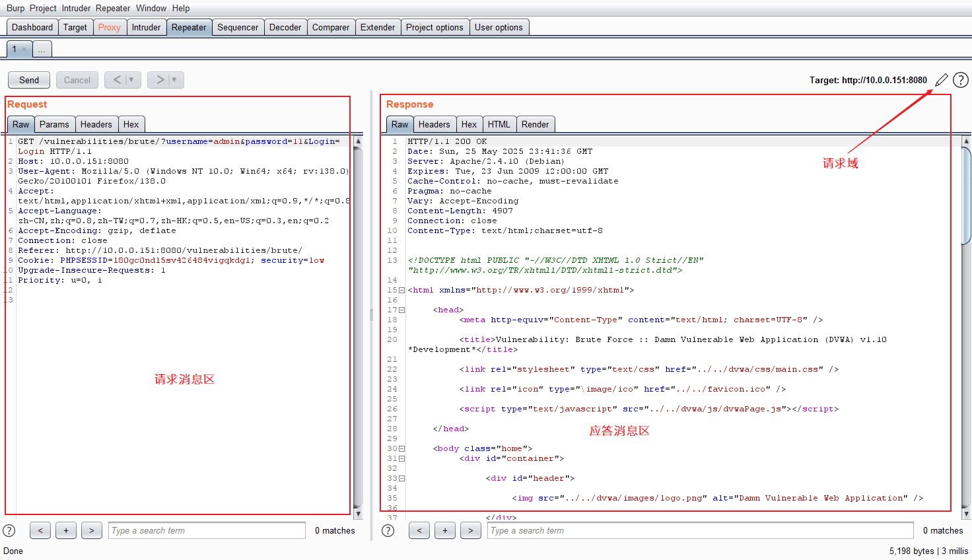This screenshot has height=560, width=972.
Task: Show request Params view
Action: (54, 124)
